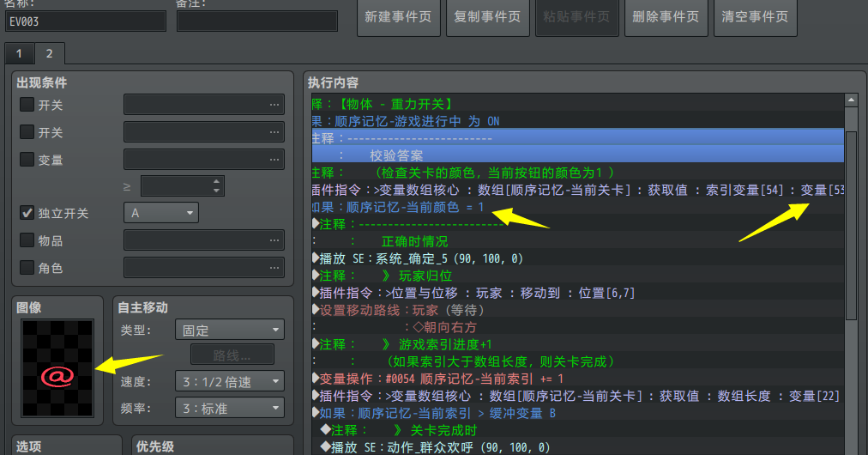
Task: Click the 名称 field containing EV003
Action: coord(85,21)
